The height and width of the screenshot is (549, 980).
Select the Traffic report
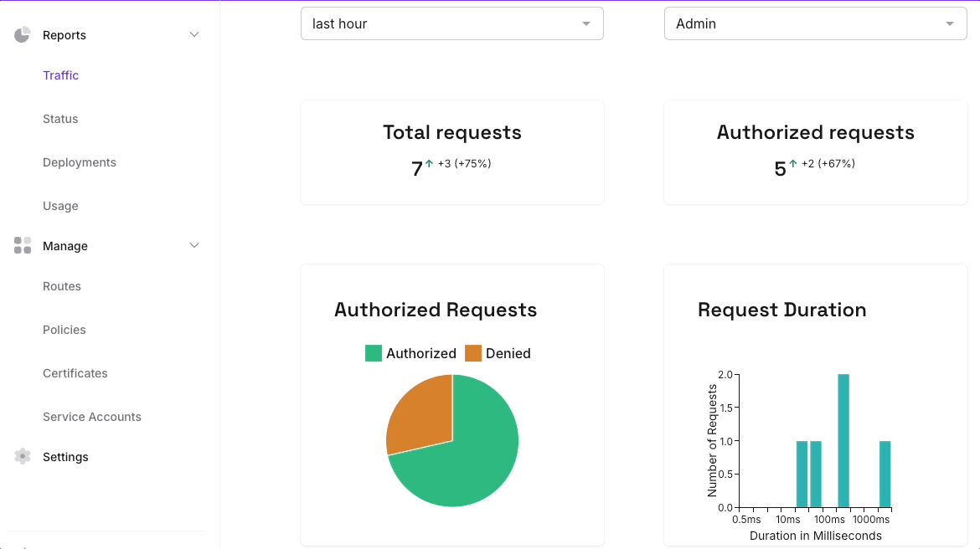click(x=60, y=75)
